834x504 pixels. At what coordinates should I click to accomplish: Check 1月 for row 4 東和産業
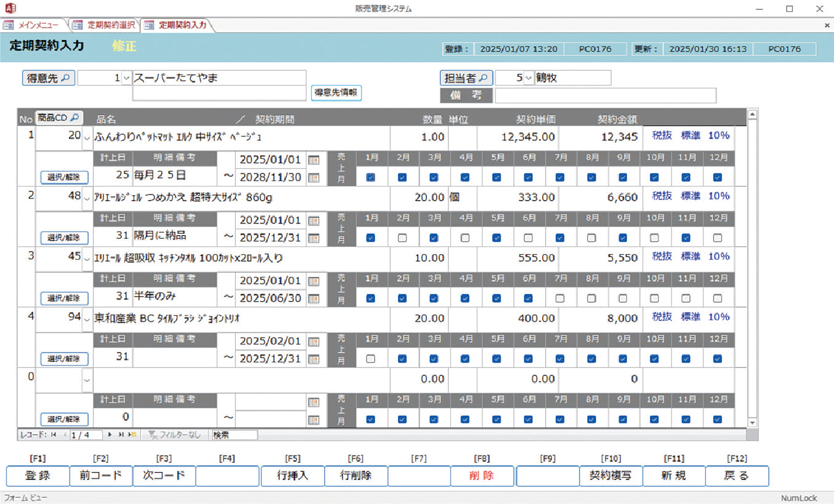tap(371, 359)
